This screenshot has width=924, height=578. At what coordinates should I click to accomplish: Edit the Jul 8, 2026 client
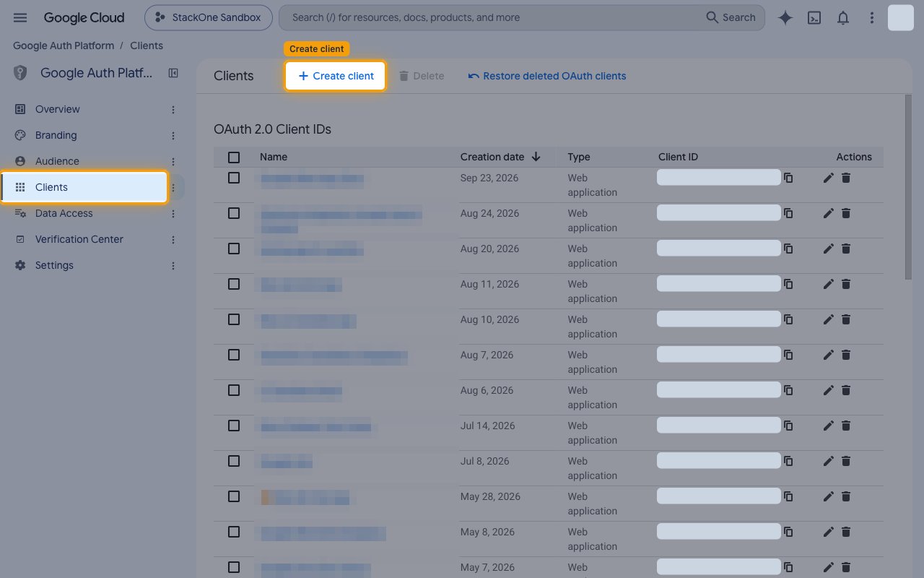pos(828,461)
